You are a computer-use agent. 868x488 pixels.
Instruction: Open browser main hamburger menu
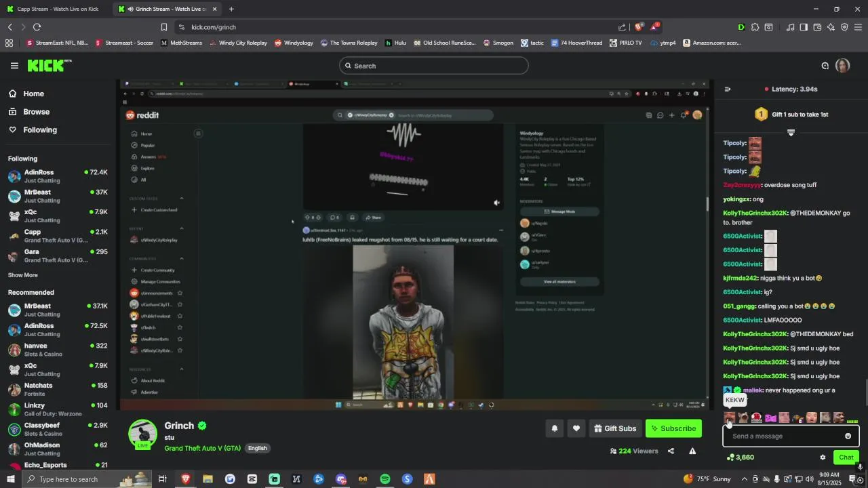click(x=858, y=27)
